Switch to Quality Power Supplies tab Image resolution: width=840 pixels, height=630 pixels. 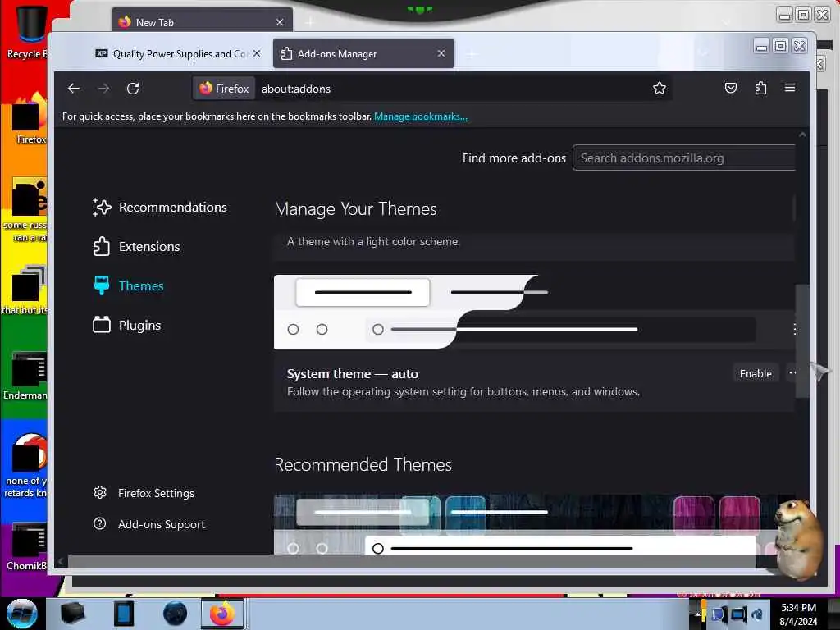pos(179,53)
